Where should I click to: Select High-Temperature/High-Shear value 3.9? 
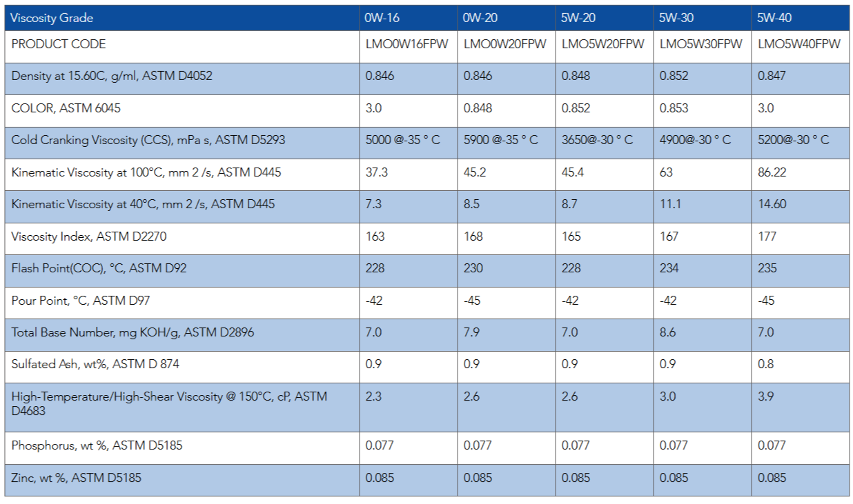click(x=765, y=396)
